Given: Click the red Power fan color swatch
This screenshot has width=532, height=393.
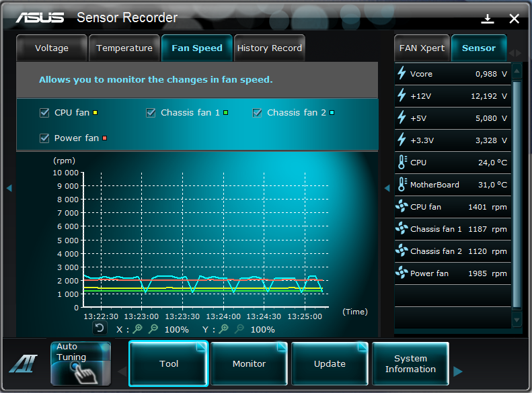Looking at the screenshot, I should point(104,138).
